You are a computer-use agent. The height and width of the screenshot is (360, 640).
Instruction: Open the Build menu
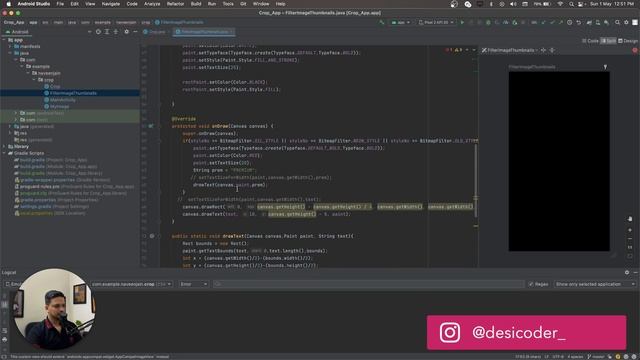[196, 4]
